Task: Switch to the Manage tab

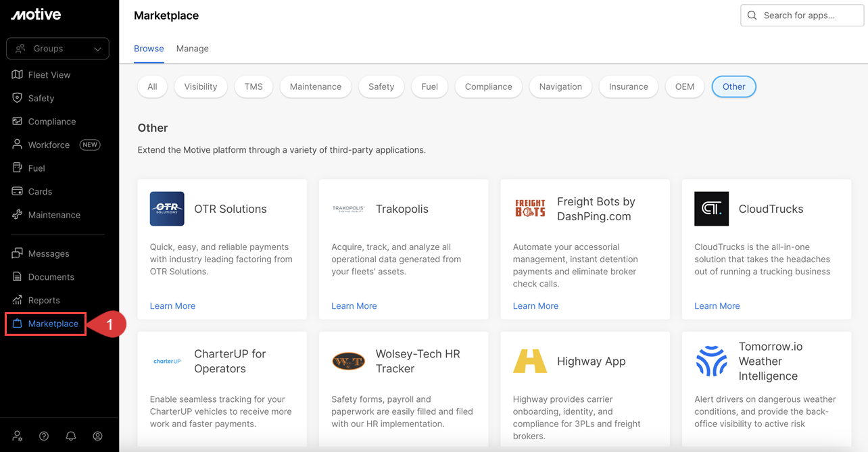Action: click(193, 49)
